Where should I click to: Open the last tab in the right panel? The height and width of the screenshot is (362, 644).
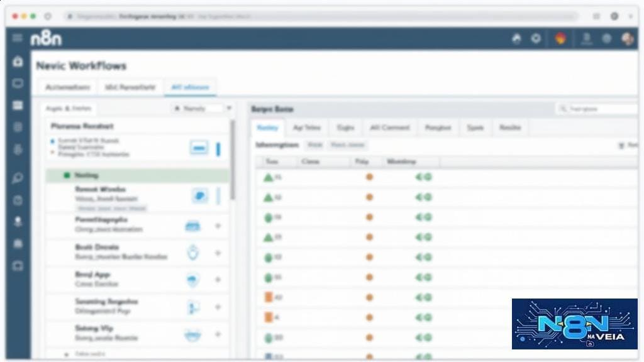pos(510,128)
